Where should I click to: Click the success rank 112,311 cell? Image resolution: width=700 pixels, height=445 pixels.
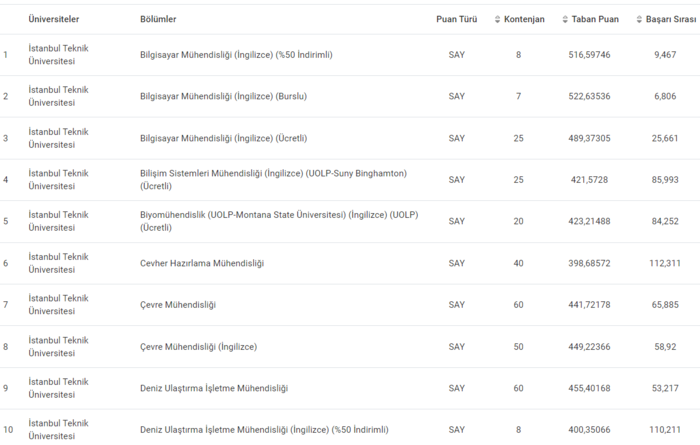pos(665,263)
